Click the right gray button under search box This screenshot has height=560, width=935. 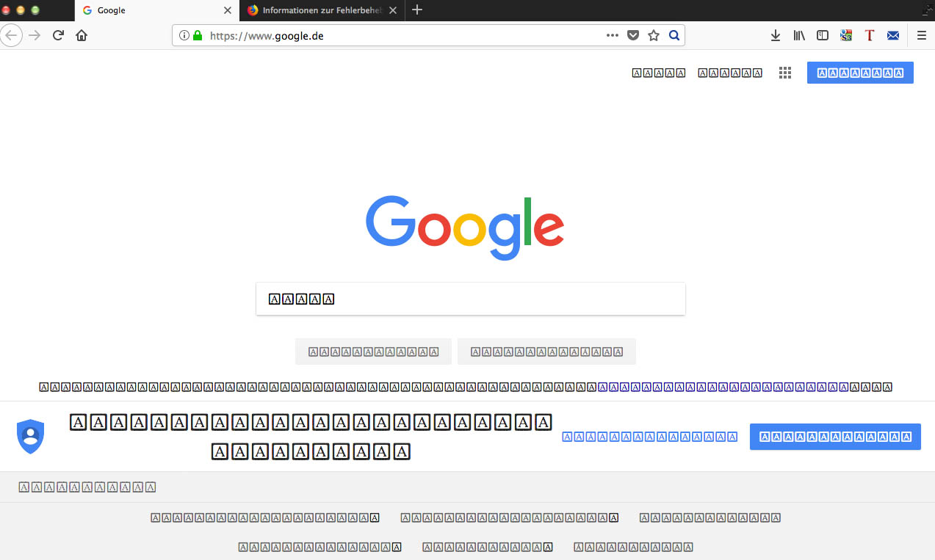pyautogui.click(x=546, y=352)
